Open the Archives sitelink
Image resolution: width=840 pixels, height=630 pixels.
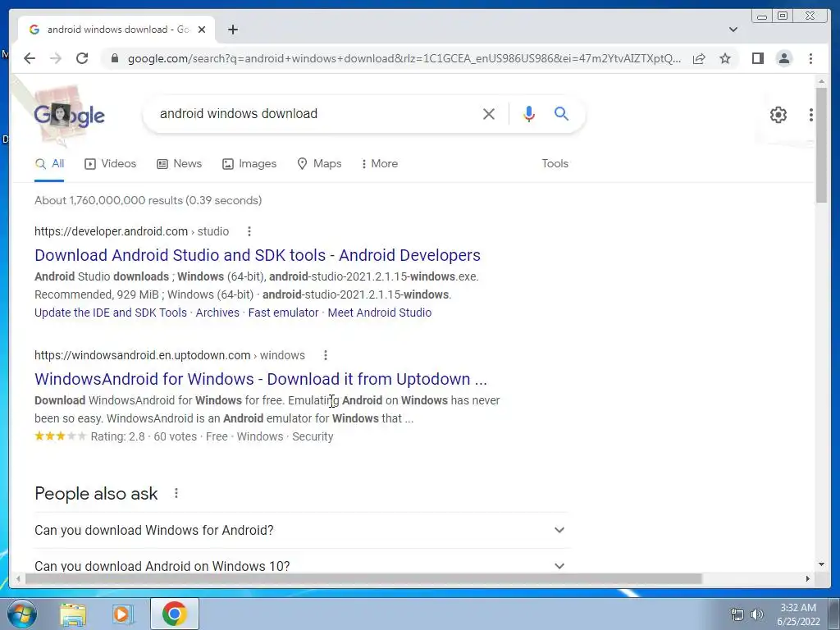[217, 313]
